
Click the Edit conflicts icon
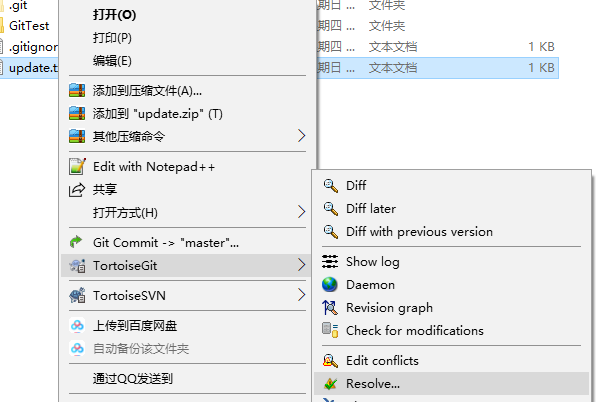[x=330, y=361]
